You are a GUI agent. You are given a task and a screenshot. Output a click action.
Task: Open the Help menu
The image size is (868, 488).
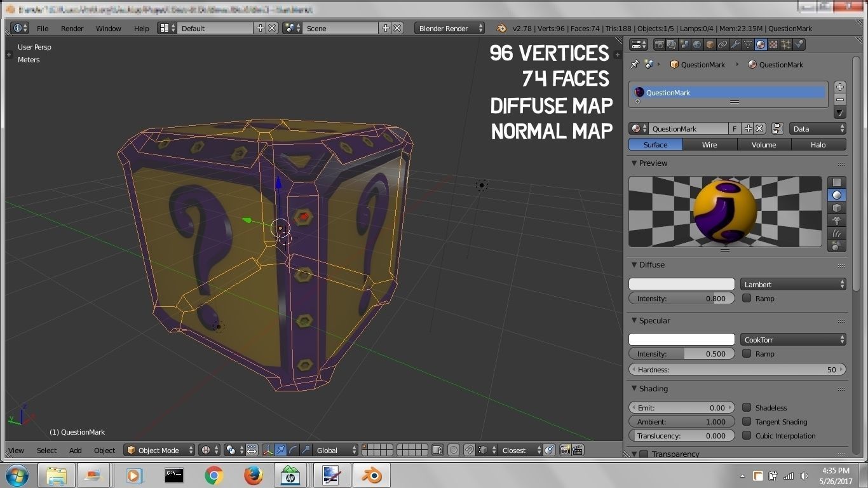141,28
